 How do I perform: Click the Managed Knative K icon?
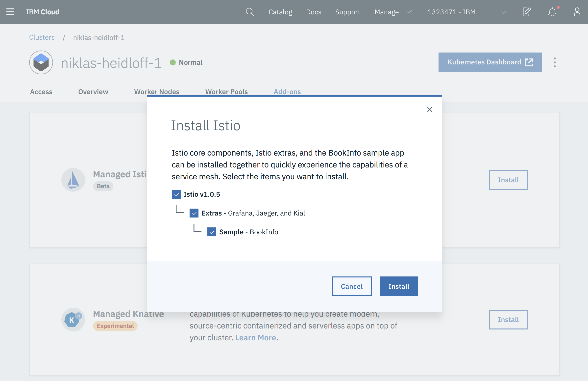coord(73,320)
